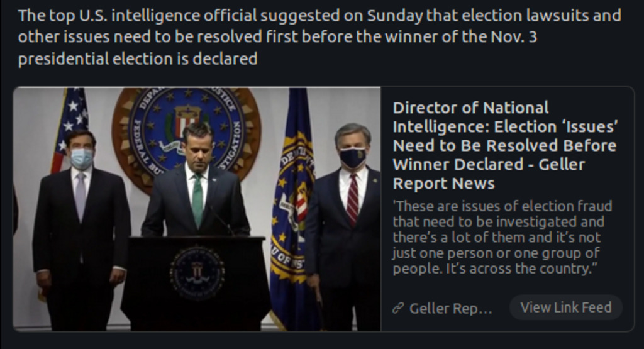Click the press conference preview thumbnail

[x=197, y=209]
